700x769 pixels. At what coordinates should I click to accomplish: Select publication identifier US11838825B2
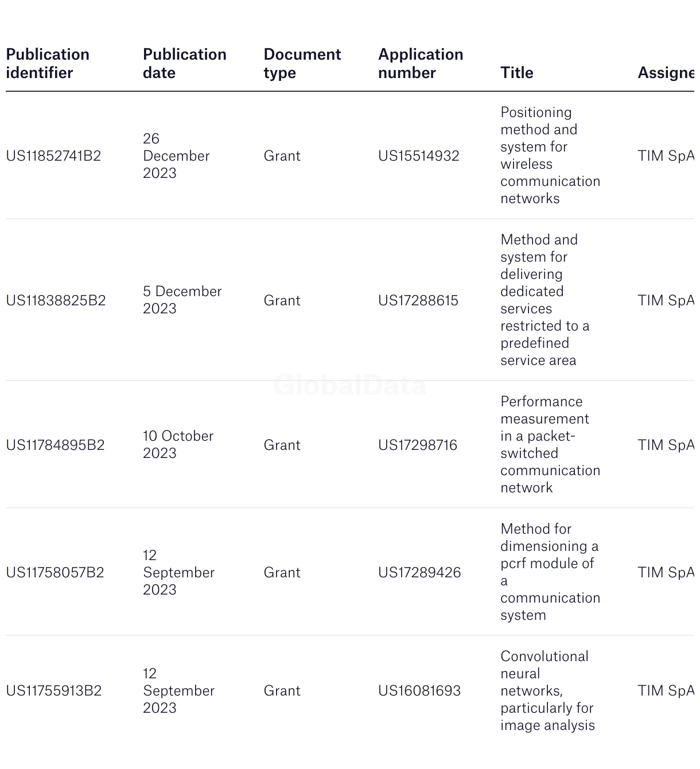pos(56,301)
